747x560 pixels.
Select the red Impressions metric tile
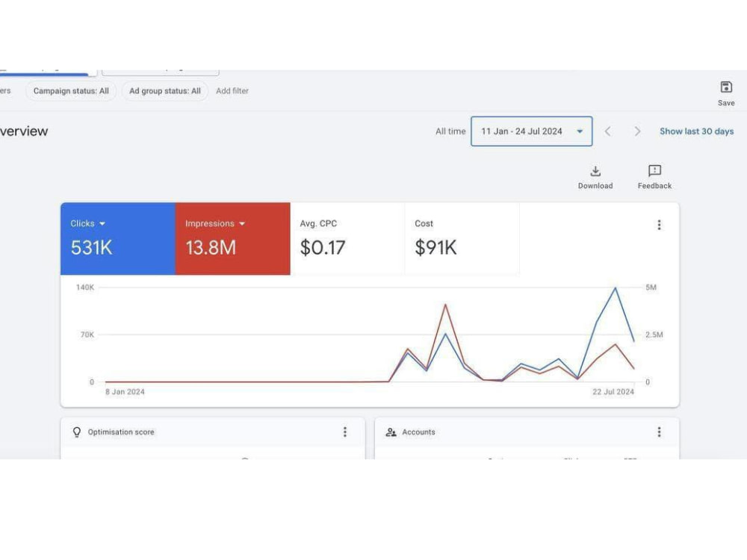click(x=233, y=239)
